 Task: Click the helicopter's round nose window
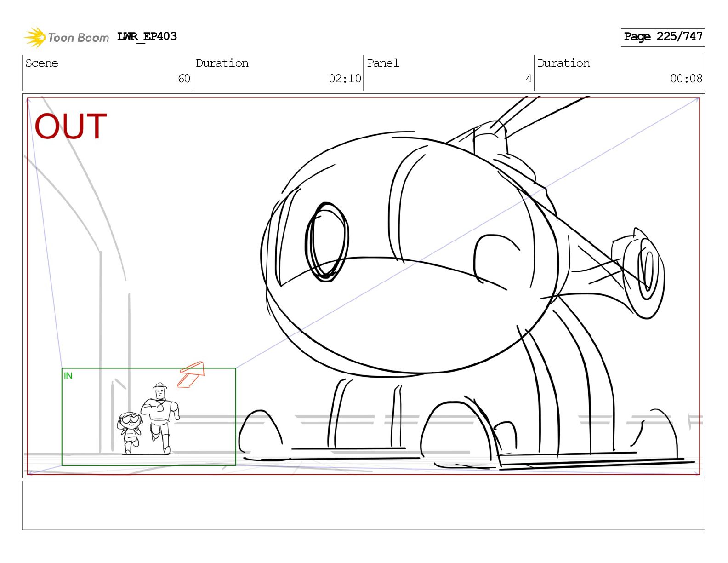[x=327, y=241]
